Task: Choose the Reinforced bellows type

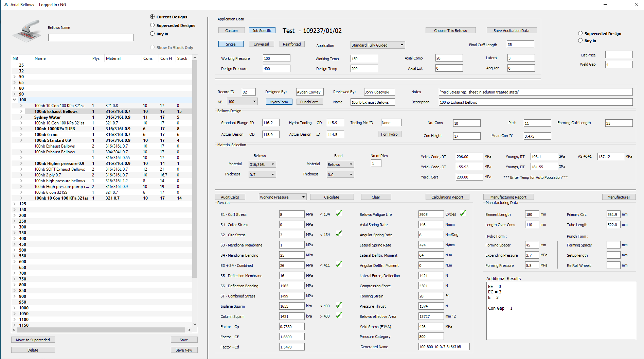Action: 292,44
